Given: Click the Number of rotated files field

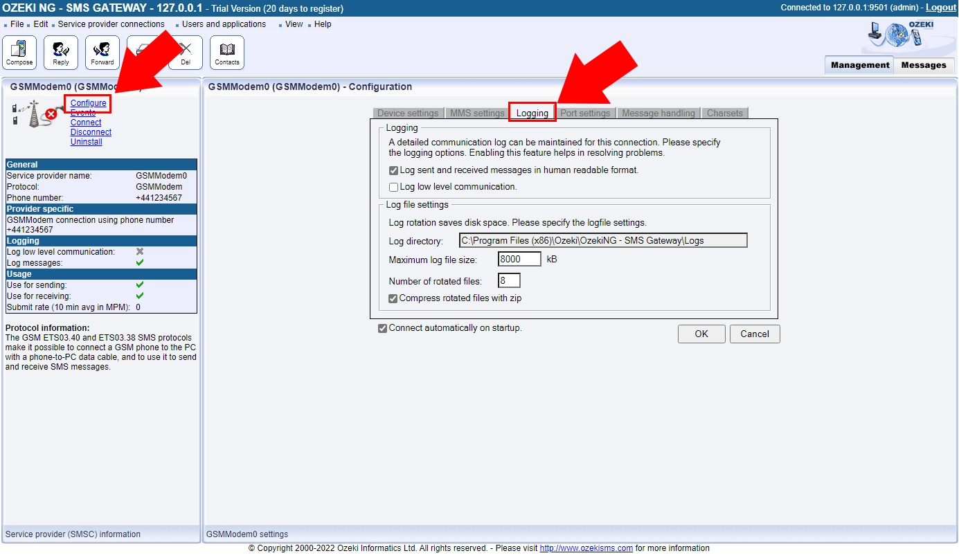Looking at the screenshot, I should pyautogui.click(x=509, y=280).
